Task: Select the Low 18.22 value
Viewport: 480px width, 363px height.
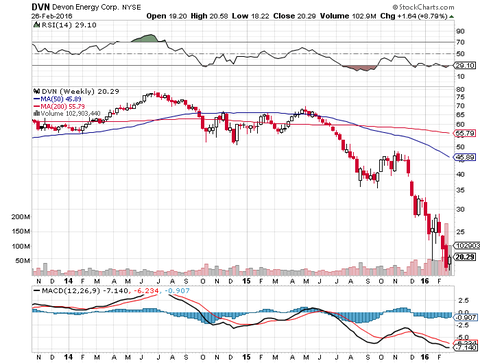Action: coord(250,16)
